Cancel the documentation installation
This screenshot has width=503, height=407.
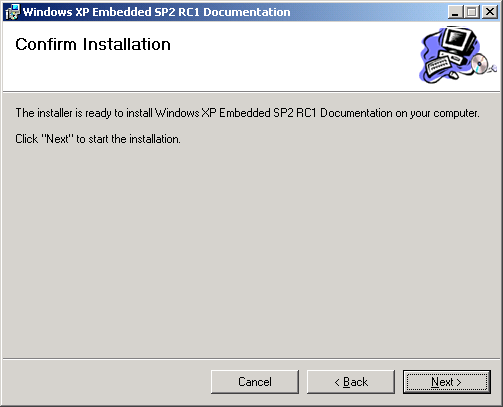(x=255, y=382)
